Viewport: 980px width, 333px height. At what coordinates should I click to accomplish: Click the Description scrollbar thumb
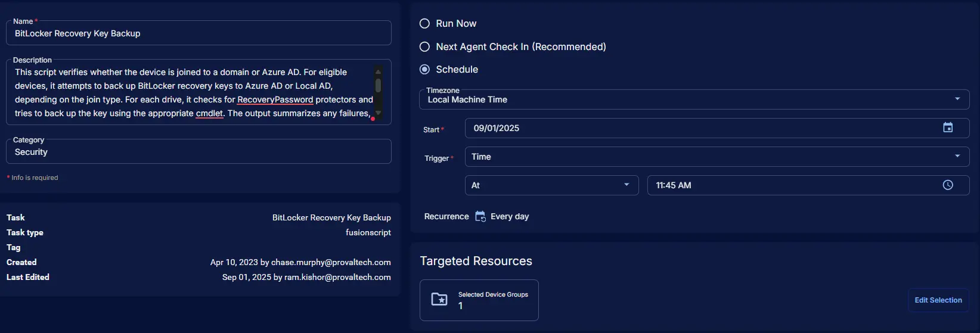(378, 86)
